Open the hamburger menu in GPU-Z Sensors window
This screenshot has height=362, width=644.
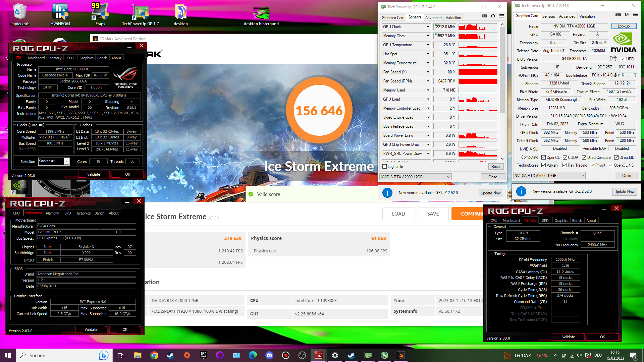coord(501,16)
